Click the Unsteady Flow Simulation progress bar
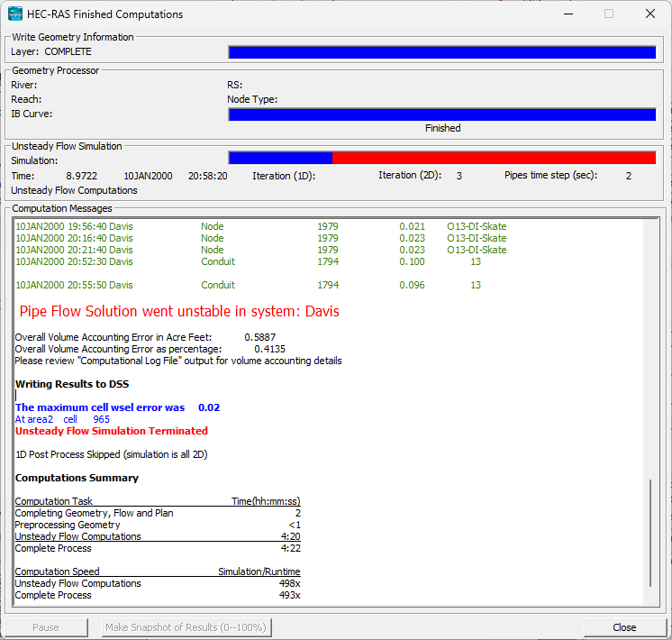 pyautogui.click(x=442, y=158)
